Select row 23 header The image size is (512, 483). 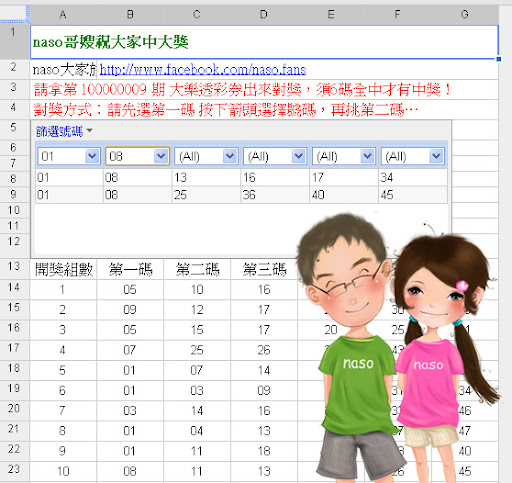pos(15,471)
